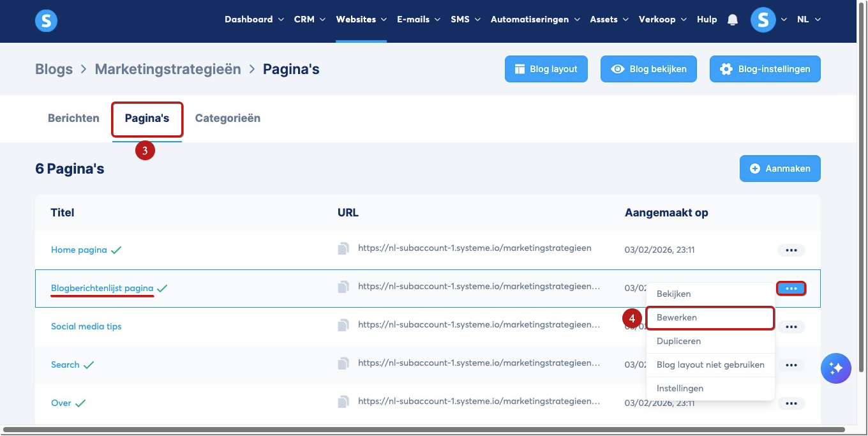Open the Home pagina link
This screenshot has width=868, height=436.
coord(79,250)
